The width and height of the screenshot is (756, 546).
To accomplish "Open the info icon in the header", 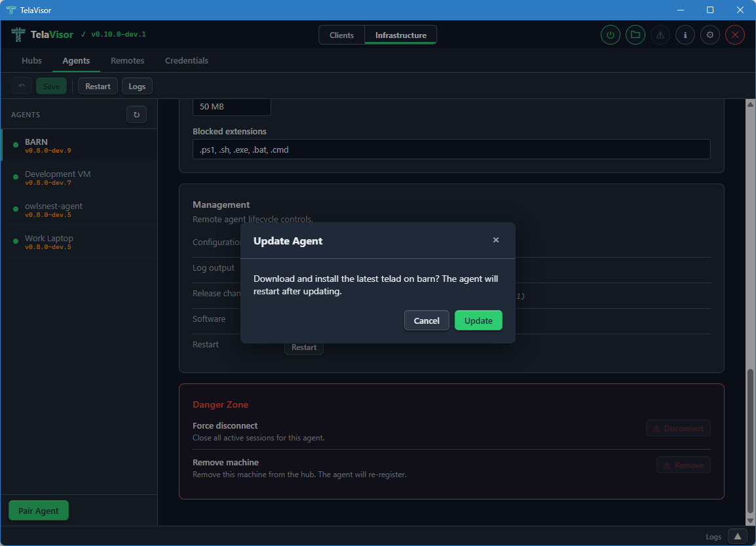I will pos(685,35).
